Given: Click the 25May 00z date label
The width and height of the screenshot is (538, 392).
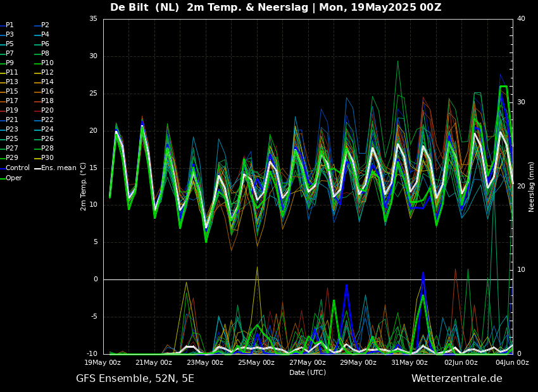Looking at the screenshot, I should (x=257, y=362).
